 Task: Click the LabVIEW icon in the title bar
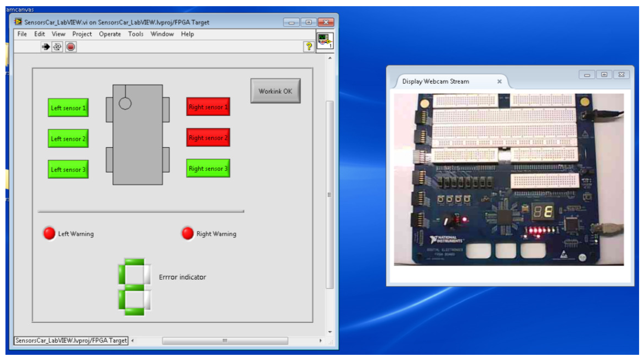pyautogui.click(x=18, y=22)
